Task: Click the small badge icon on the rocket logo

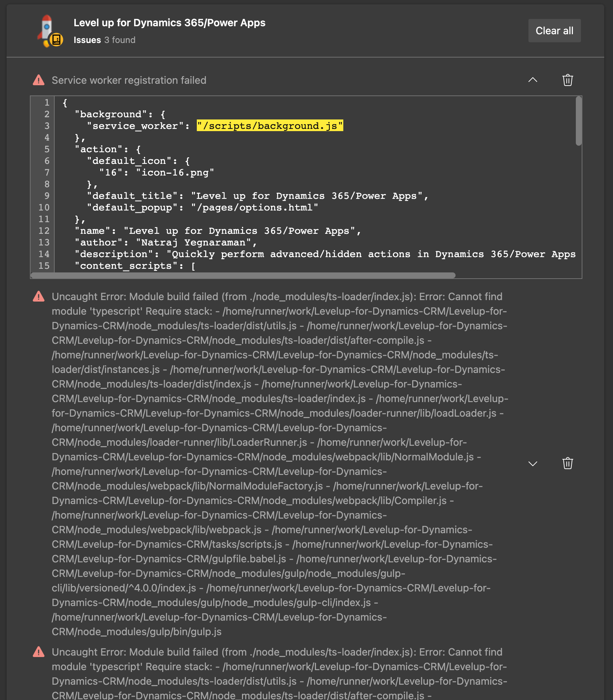Action: point(56,39)
